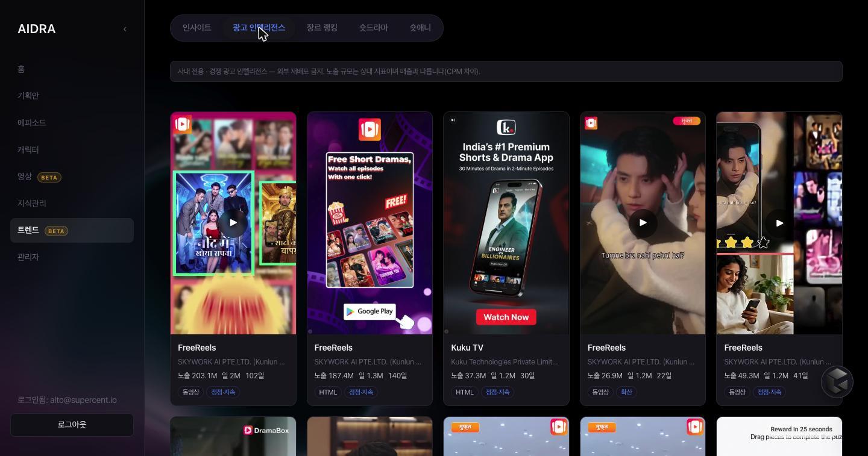Select 트렌드 BETA in the sidebar
This screenshot has height=456, width=868.
72,230
